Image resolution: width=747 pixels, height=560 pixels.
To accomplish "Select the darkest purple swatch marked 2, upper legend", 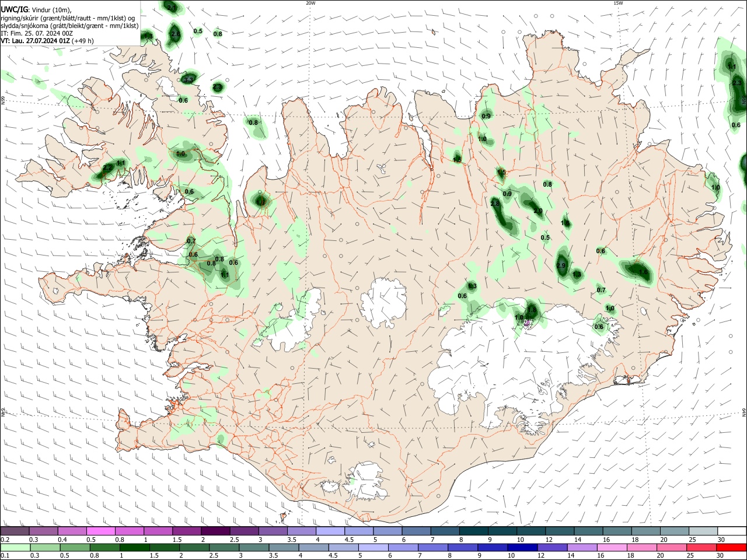I will pyautogui.click(x=215, y=531).
